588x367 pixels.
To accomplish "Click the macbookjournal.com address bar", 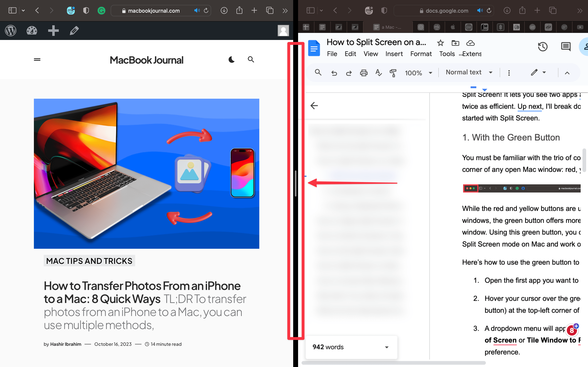I will [x=154, y=10].
